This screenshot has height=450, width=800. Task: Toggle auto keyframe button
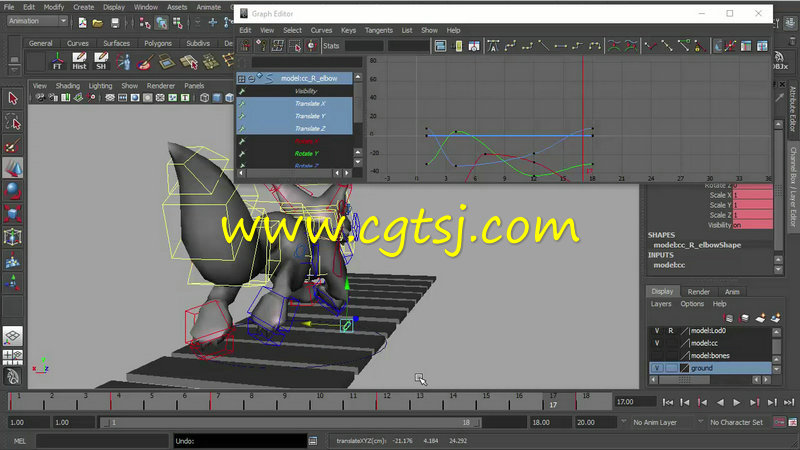[x=779, y=422]
